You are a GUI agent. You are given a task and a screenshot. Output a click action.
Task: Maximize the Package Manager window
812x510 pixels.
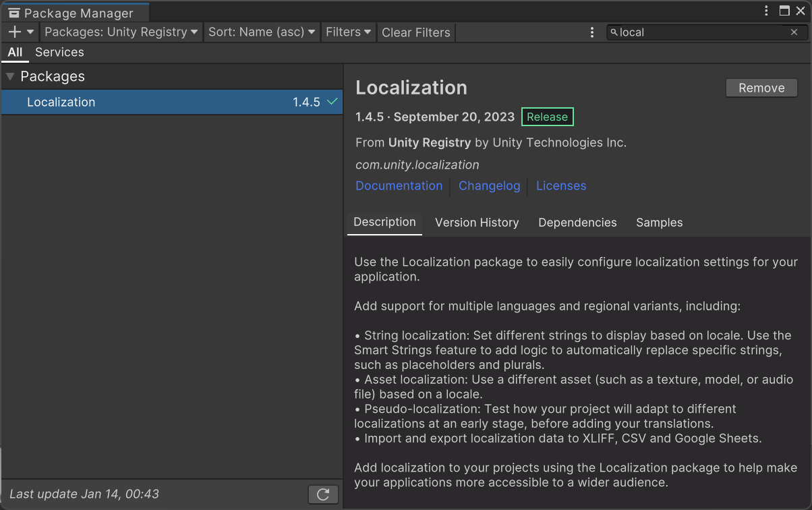(784, 11)
